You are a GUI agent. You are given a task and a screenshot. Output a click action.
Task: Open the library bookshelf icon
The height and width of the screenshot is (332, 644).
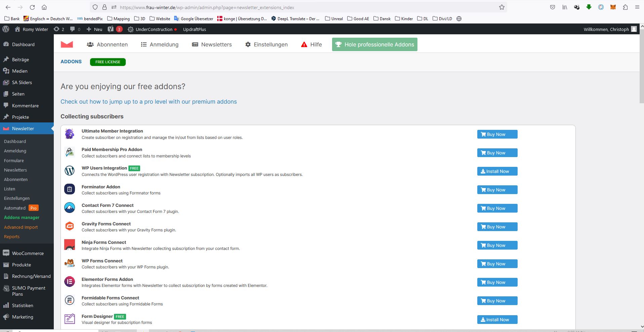click(x=565, y=7)
